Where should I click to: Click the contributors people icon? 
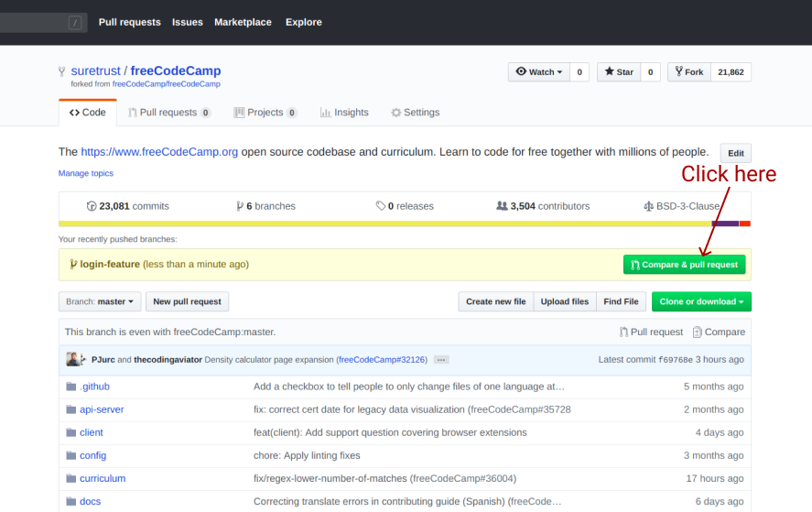(x=502, y=206)
